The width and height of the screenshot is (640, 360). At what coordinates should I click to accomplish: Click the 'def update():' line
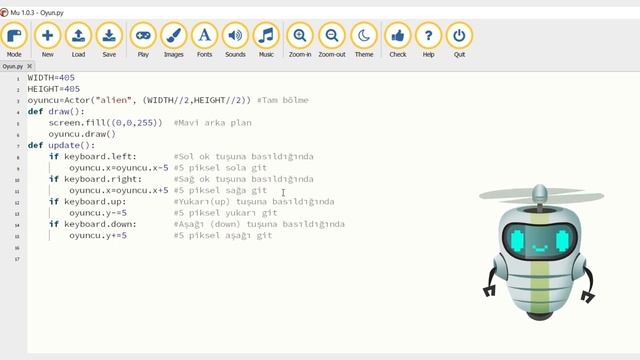pos(61,145)
